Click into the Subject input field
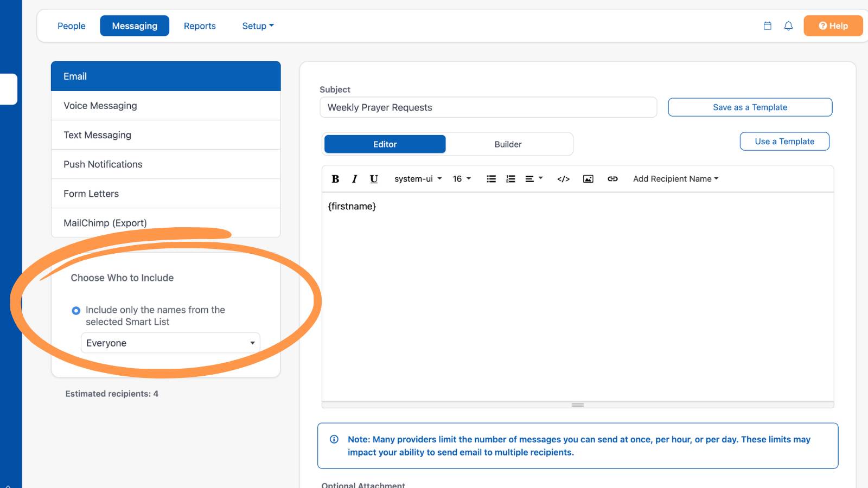 pos(488,107)
